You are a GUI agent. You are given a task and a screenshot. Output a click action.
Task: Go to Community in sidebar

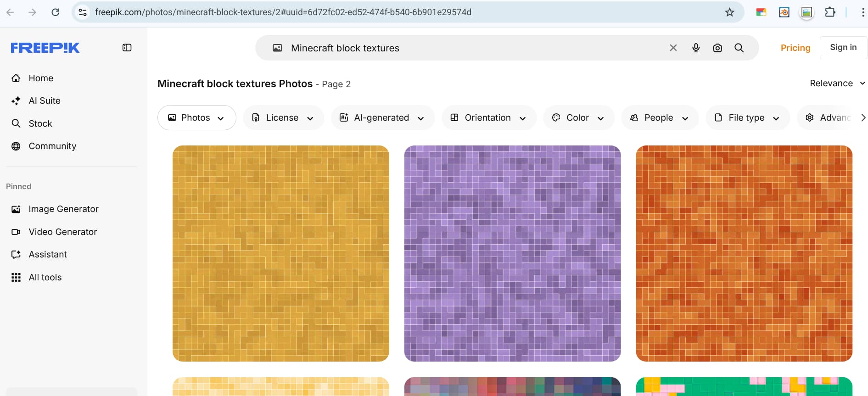tap(52, 146)
